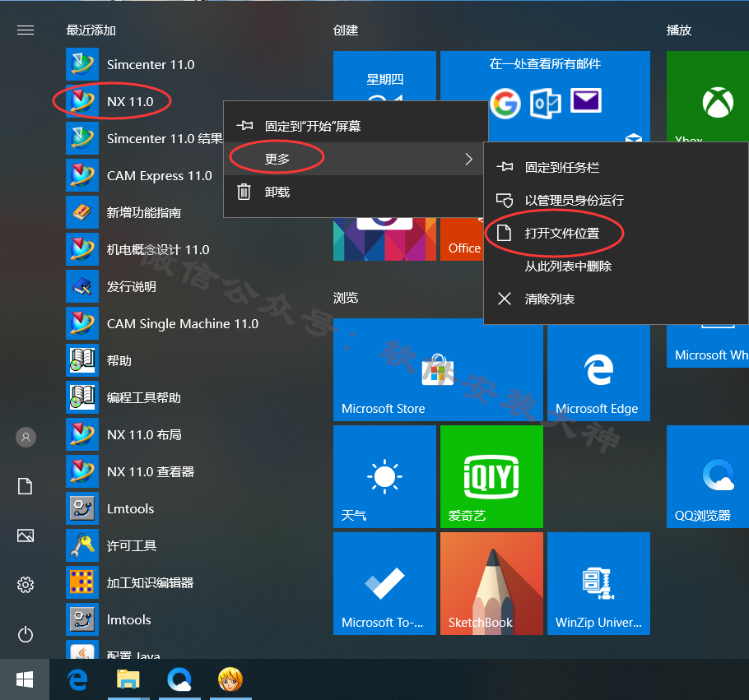Open File Explorer from the taskbar

(128, 679)
